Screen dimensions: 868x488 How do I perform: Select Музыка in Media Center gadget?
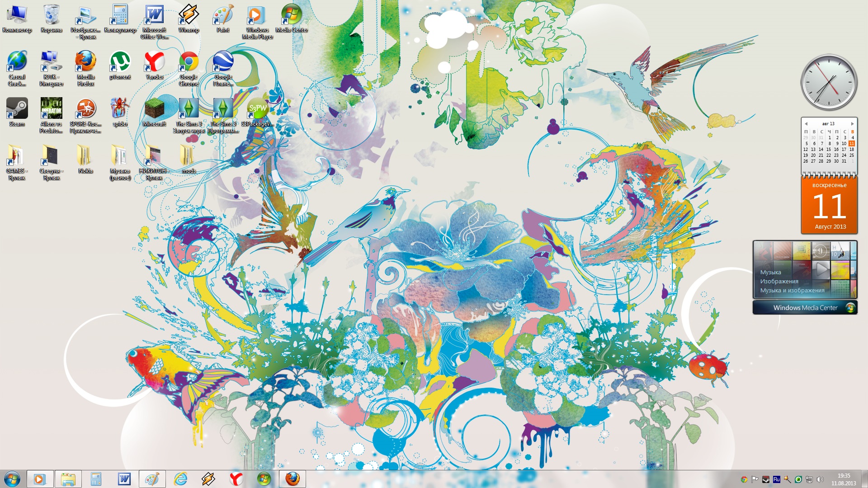tap(770, 272)
